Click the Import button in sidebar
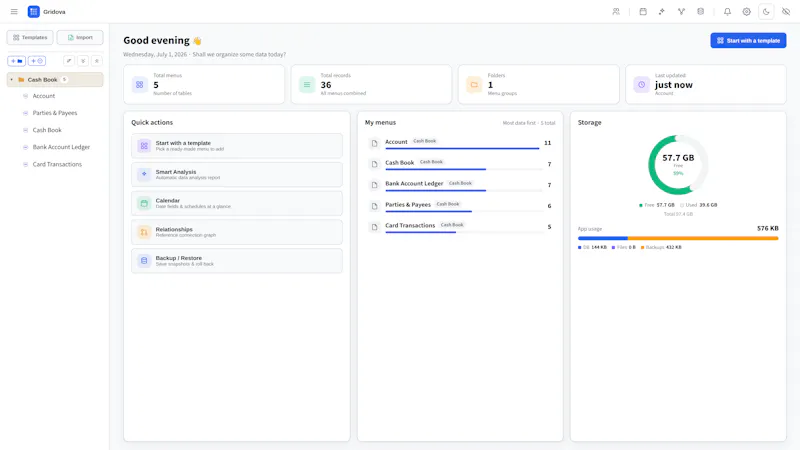Image resolution: width=800 pixels, height=450 pixels. click(80, 37)
